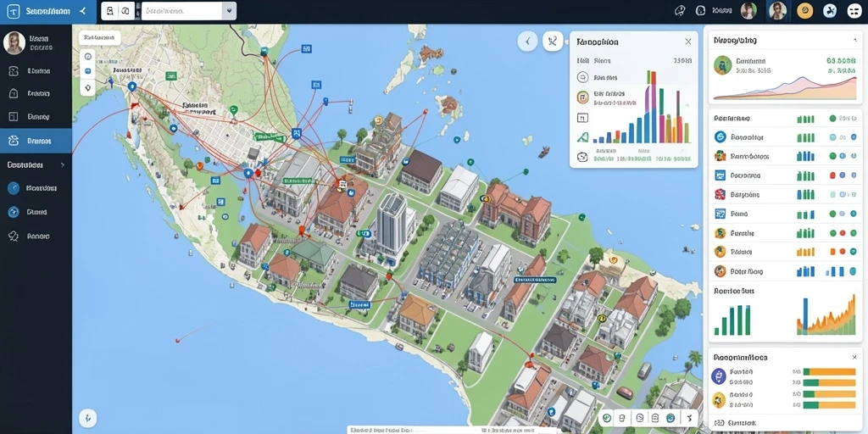Toggle the red status dot in the right list
868x434 pixels.
tap(832, 175)
